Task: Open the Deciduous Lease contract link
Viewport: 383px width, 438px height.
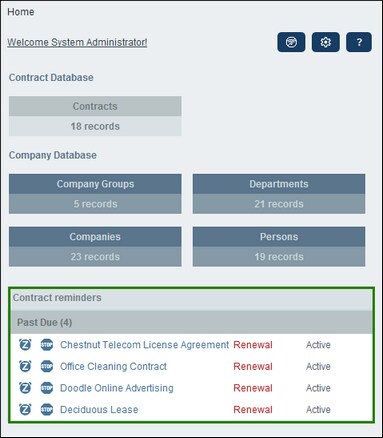Action: pyautogui.click(x=99, y=409)
